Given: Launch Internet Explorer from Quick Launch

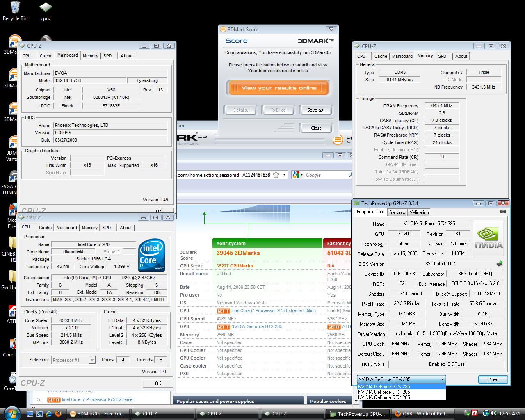Looking at the screenshot, I should click(x=49, y=413).
